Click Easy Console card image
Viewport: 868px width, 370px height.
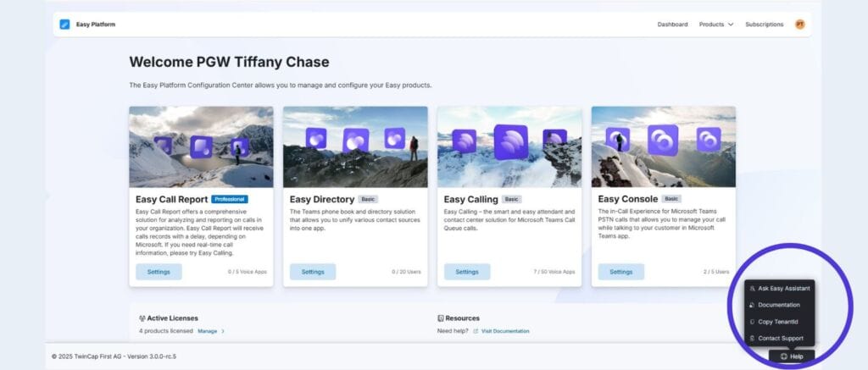(x=664, y=146)
